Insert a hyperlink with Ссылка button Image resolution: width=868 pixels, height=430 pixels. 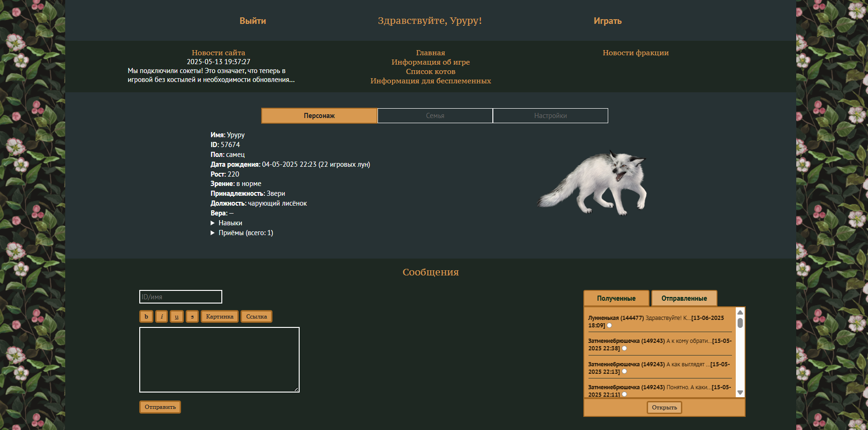pos(256,317)
